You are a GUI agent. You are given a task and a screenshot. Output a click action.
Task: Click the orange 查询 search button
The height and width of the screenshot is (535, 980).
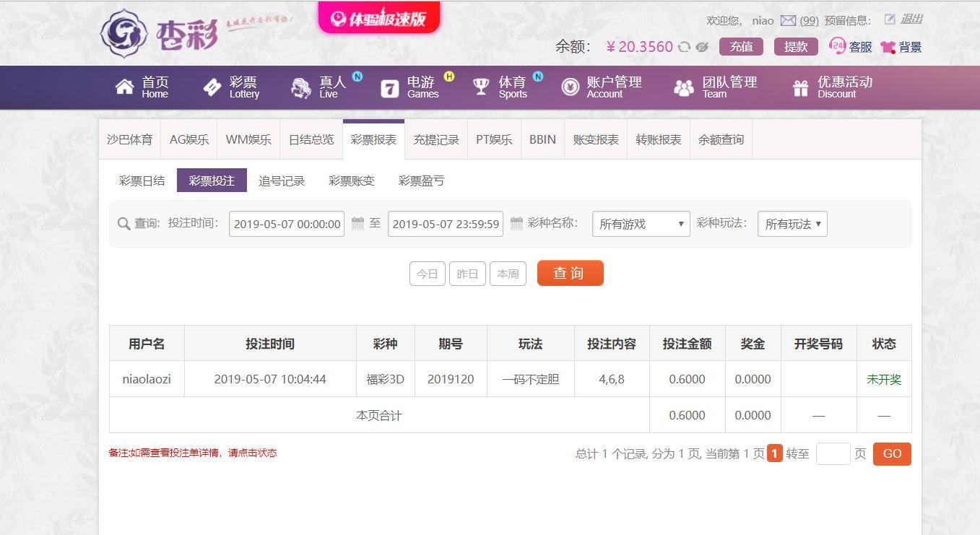pyautogui.click(x=570, y=273)
